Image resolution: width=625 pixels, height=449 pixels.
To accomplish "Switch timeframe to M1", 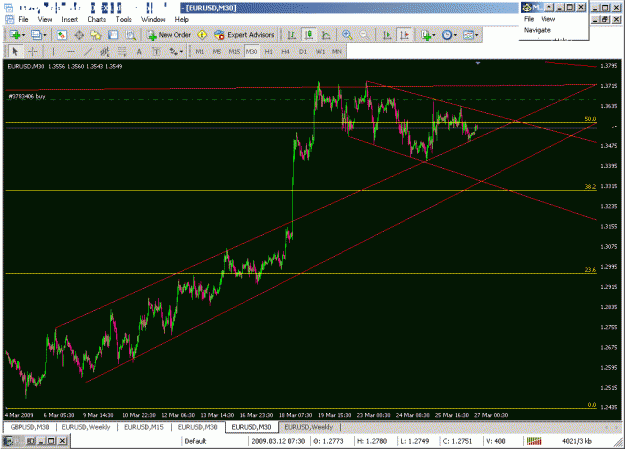I will point(200,51).
